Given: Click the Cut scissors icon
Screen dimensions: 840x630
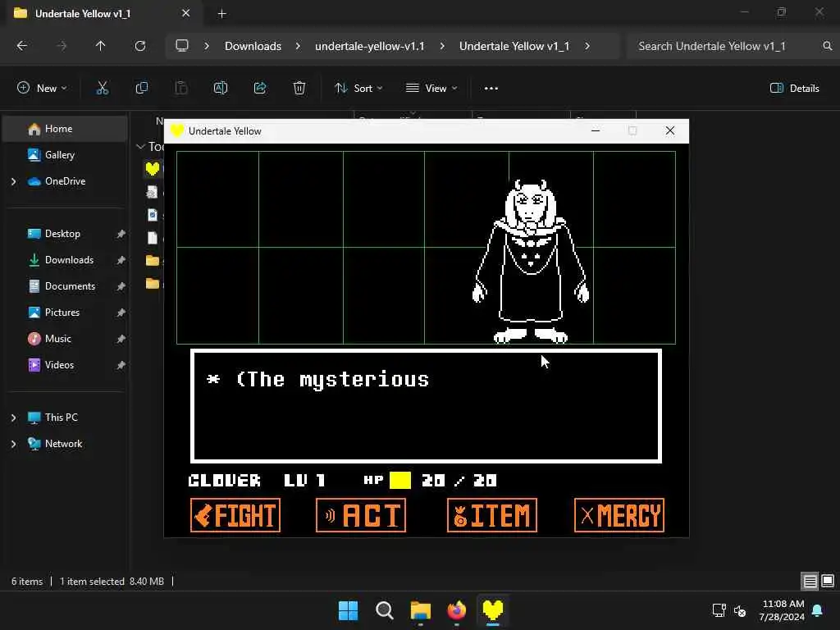Looking at the screenshot, I should pyautogui.click(x=103, y=88).
